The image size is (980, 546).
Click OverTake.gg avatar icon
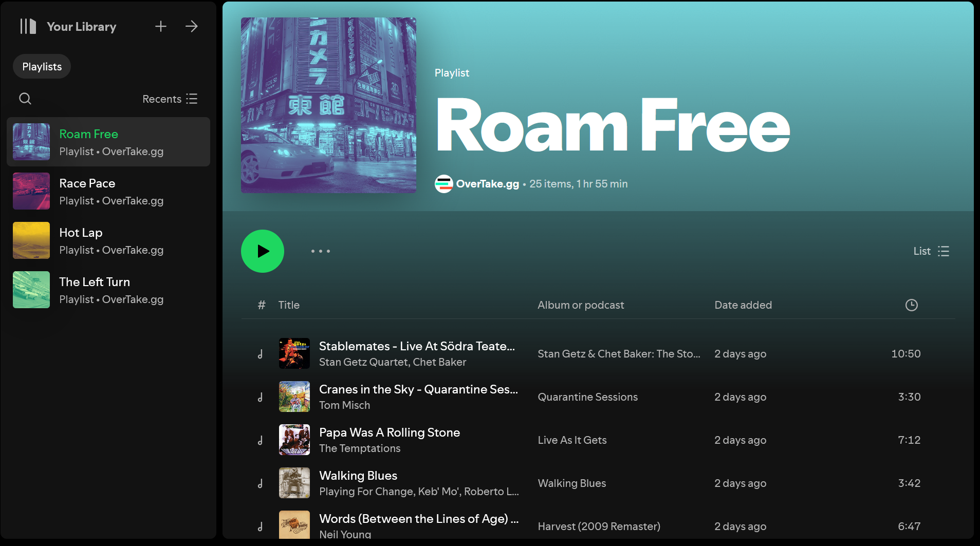[444, 184]
